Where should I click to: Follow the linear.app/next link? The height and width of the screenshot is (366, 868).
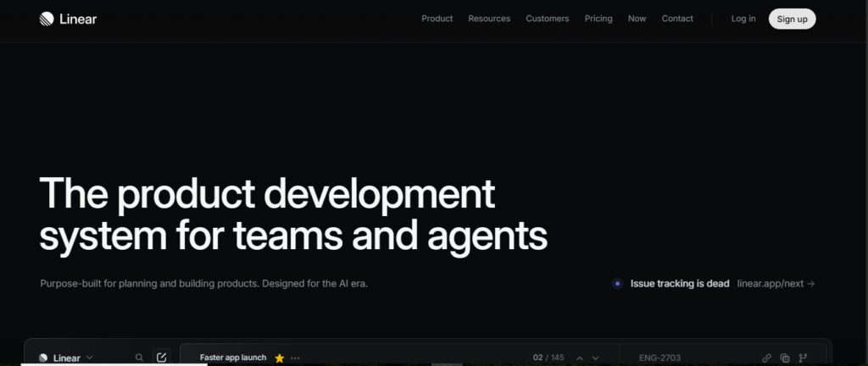776,284
